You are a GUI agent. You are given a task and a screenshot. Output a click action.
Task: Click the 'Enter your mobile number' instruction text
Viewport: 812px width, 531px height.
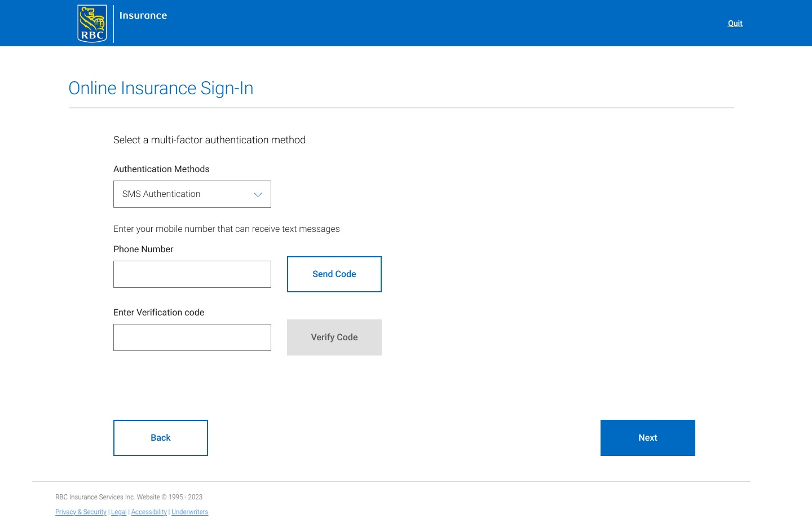point(227,229)
